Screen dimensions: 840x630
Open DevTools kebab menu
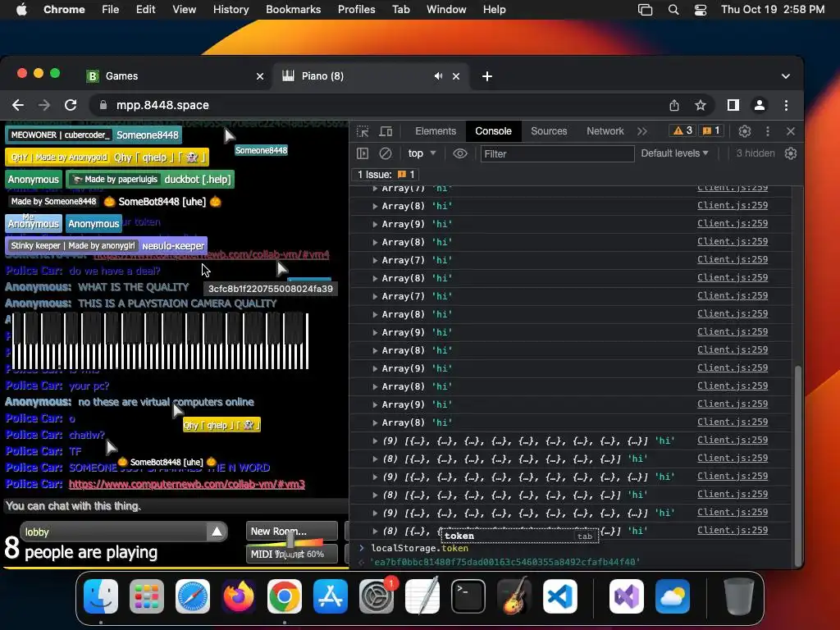(x=768, y=131)
